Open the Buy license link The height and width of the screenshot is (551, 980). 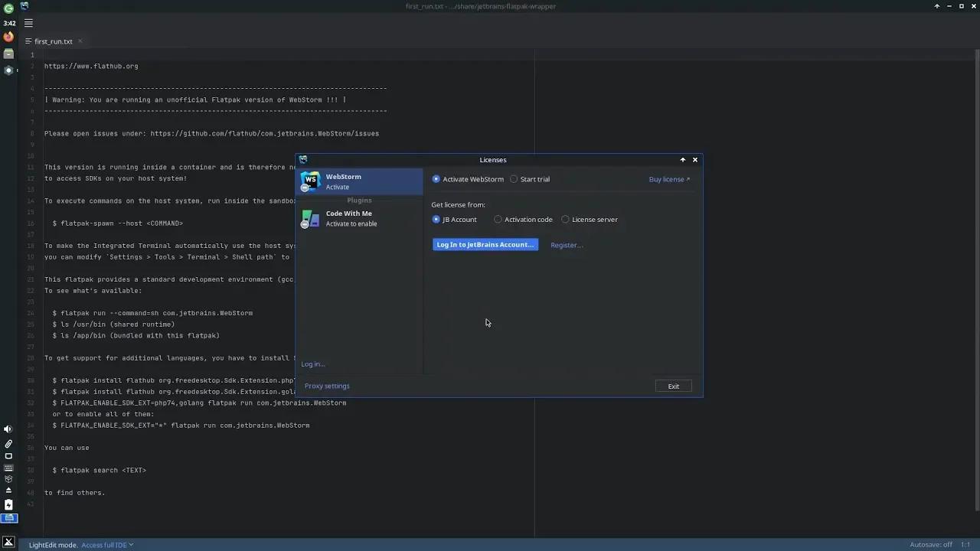[668, 179]
